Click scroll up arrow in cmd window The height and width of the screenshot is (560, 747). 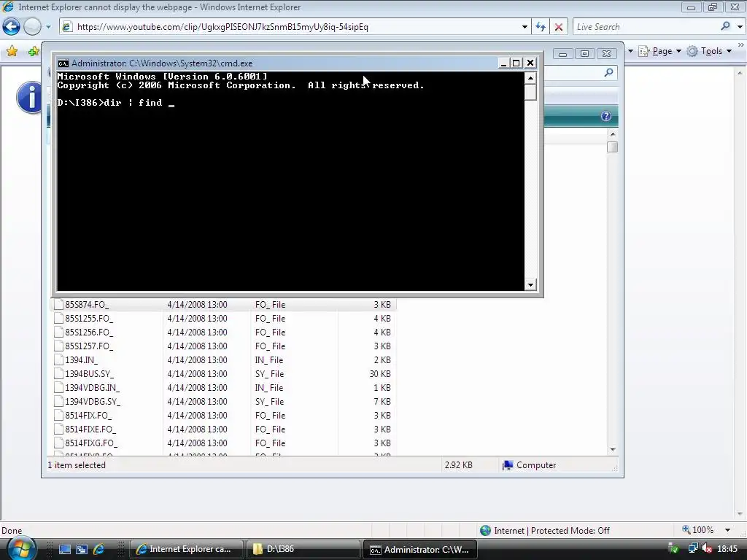tap(530, 77)
